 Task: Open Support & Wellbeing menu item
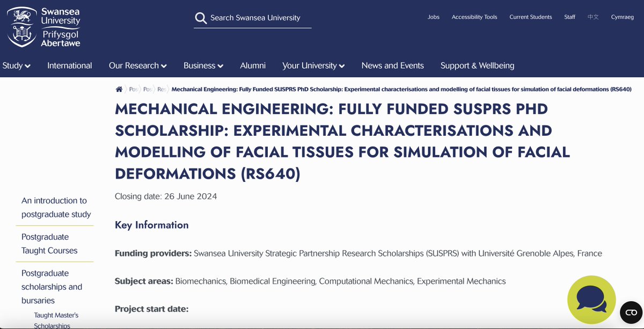pyautogui.click(x=478, y=65)
